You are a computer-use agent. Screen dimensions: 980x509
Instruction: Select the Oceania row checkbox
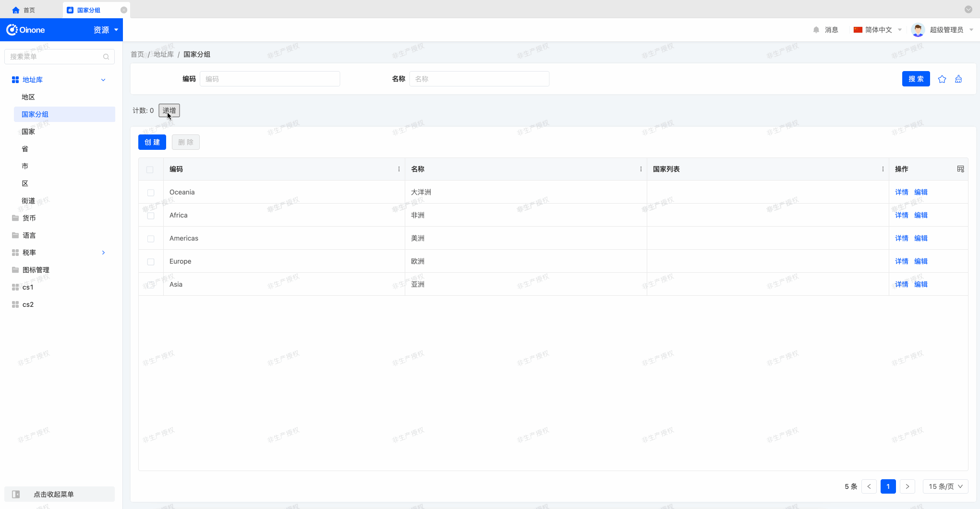pos(151,193)
